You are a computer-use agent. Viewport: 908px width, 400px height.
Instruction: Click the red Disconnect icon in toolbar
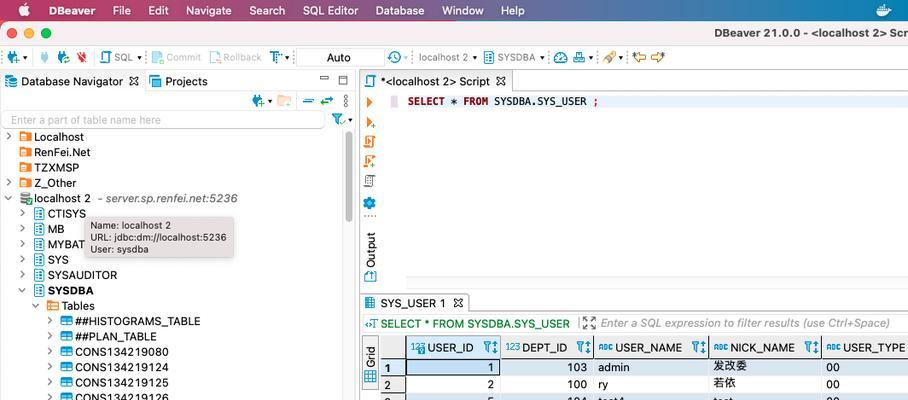click(x=82, y=57)
